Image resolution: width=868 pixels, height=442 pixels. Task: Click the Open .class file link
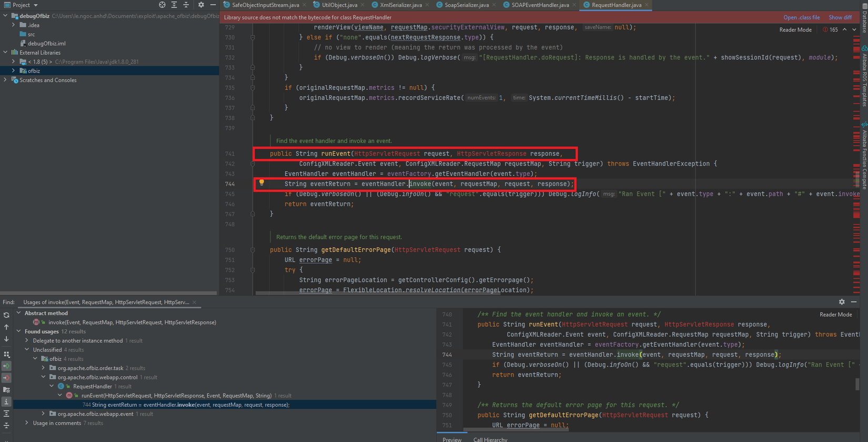pos(801,17)
